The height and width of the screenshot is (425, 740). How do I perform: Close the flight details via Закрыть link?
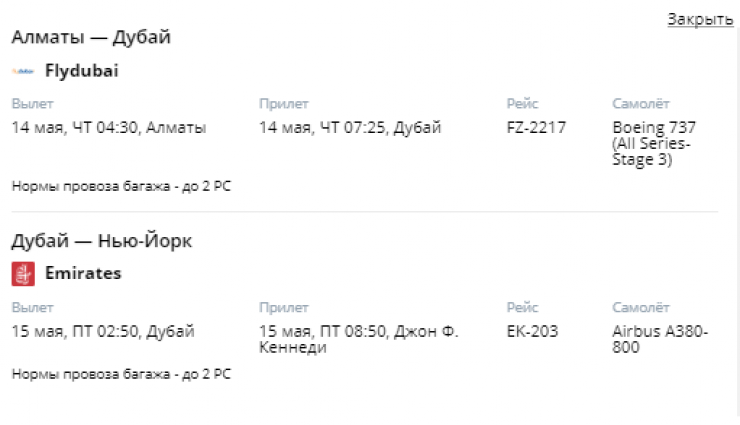700,19
